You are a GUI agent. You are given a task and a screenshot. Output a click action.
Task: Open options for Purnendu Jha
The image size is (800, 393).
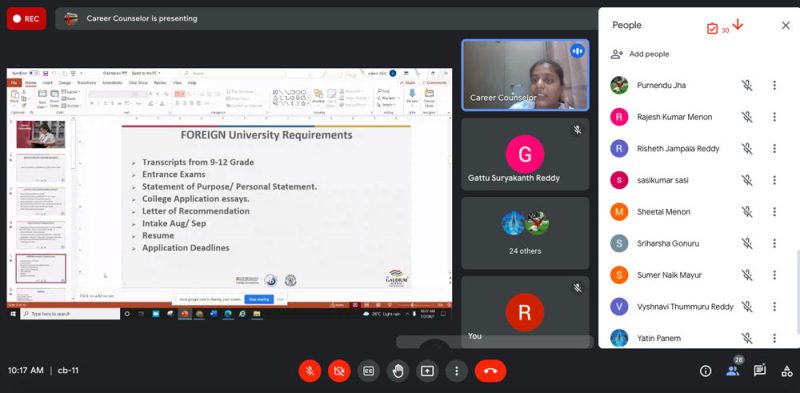(x=774, y=85)
